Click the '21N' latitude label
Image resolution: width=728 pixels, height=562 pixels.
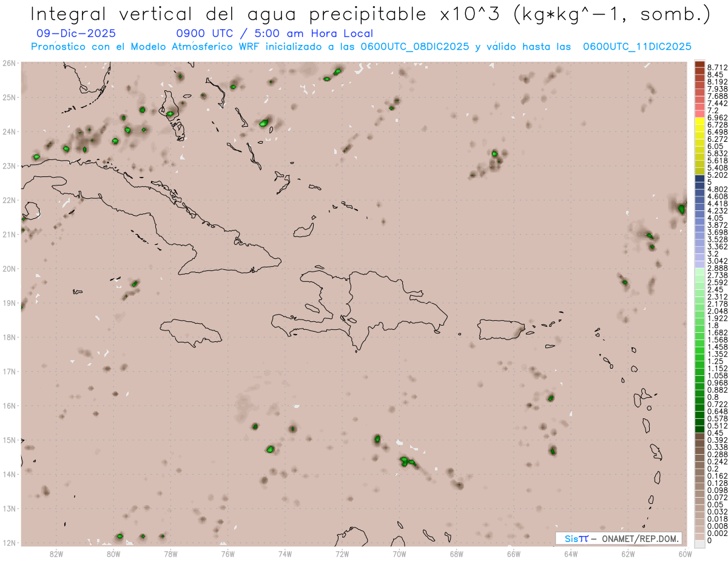(x=9, y=234)
